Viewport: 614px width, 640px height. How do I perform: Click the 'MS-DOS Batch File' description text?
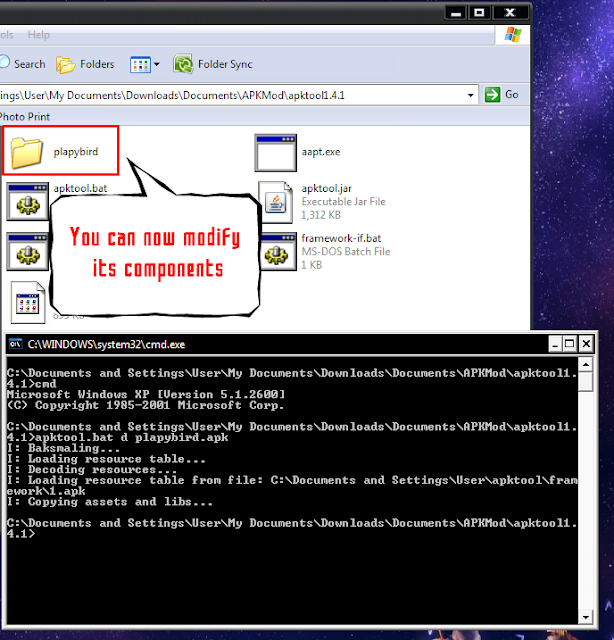coord(346,251)
